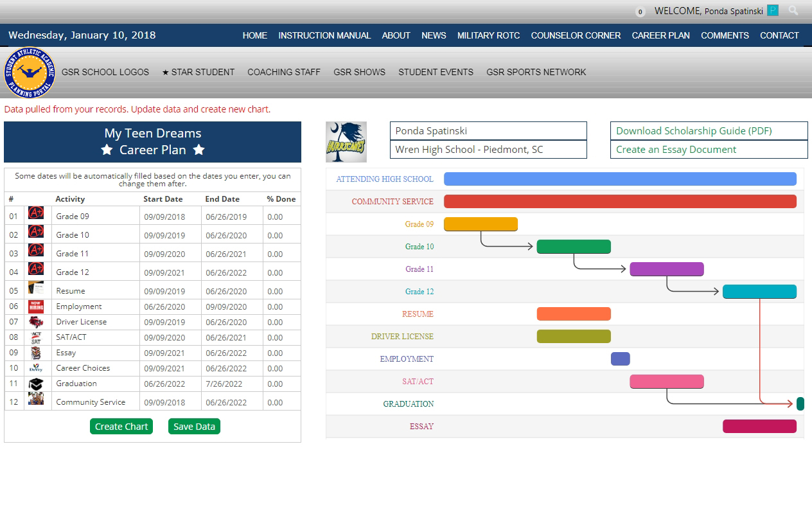
Task: Click the Grade 09 A+ icon
Action: pyautogui.click(x=36, y=213)
